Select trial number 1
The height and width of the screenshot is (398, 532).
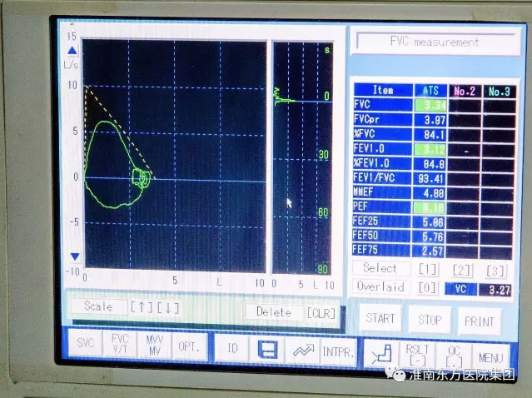428,269
